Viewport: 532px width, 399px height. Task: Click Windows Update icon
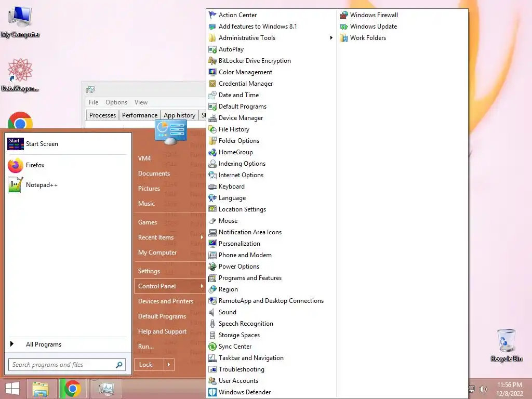pyautogui.click(x=344, y=26)
